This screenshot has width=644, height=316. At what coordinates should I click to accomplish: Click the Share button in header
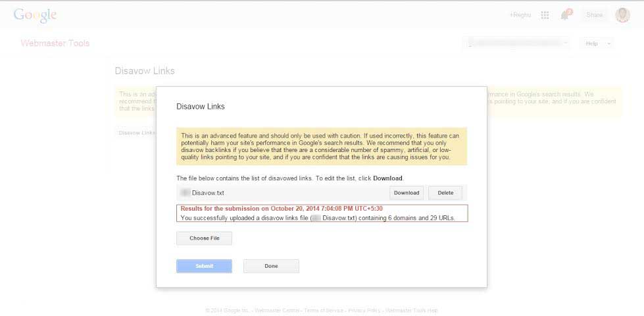click(x=594, y=15)
